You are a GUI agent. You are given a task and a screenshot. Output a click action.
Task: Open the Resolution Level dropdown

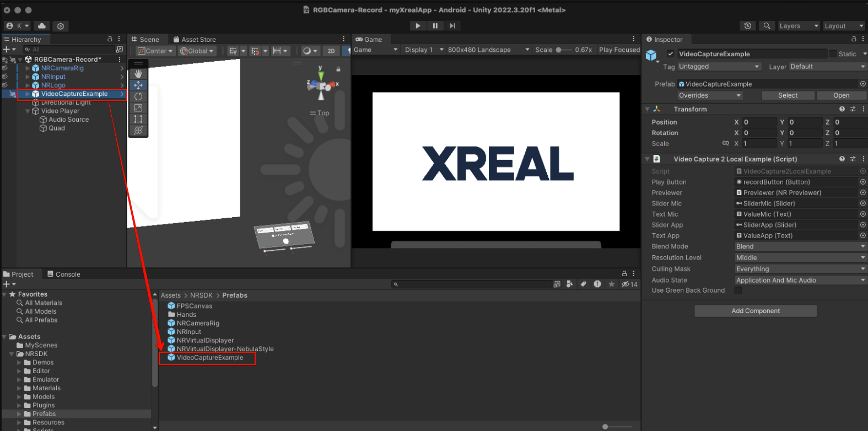pos(801,257)
